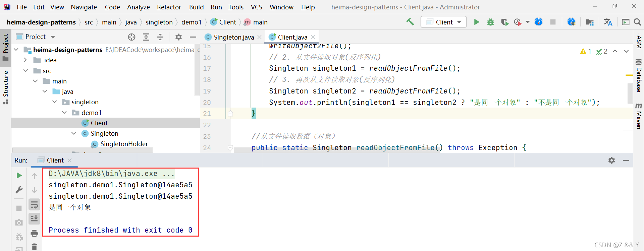Go to next highlighted error arrow
644x251 pixels.
pyautogui.click(x=626, y=51)
